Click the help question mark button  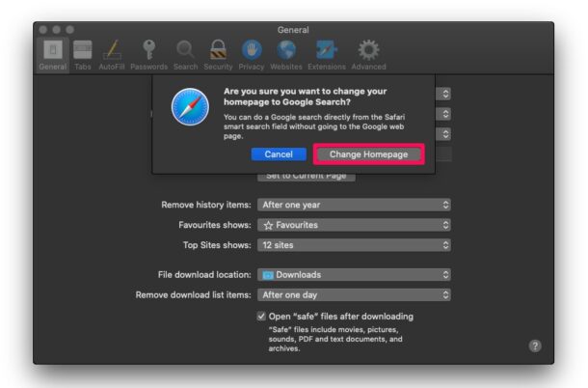tap(535, 346)
